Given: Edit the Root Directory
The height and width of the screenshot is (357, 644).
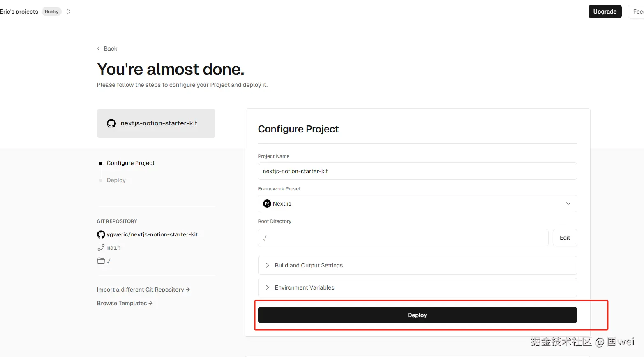Looking at the screenshot, I should (x=565, y=238).
